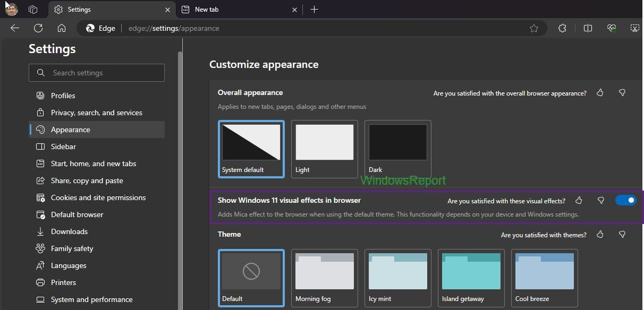
Task: Add page to favorites star icon
Action: [x=534, y=29]
